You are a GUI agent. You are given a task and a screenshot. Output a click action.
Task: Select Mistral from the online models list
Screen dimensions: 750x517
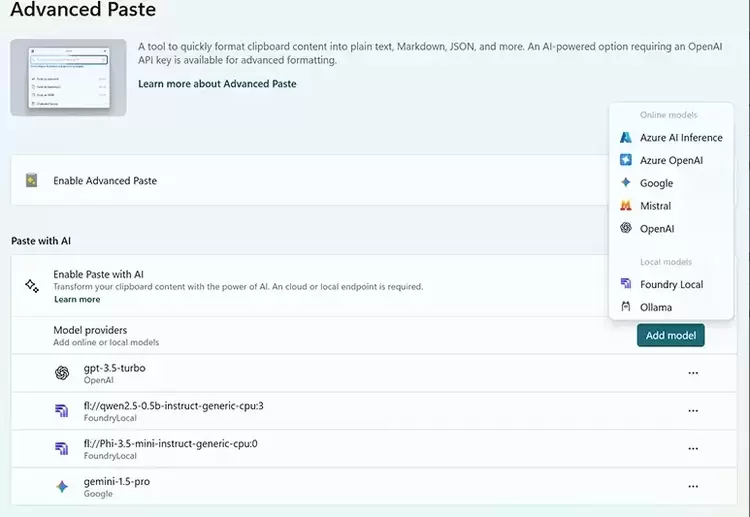click(656, 206)
